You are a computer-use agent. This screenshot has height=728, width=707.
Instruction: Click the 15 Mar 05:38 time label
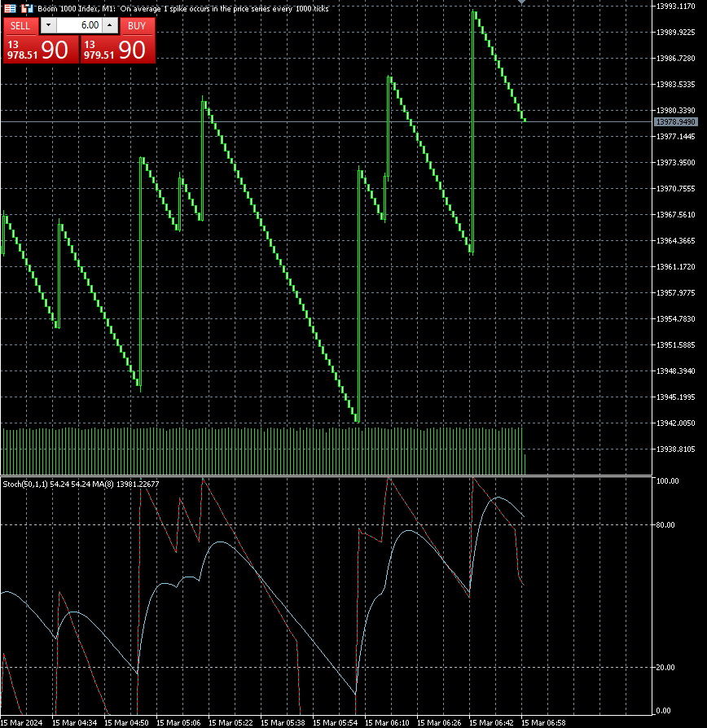[283, 722]
